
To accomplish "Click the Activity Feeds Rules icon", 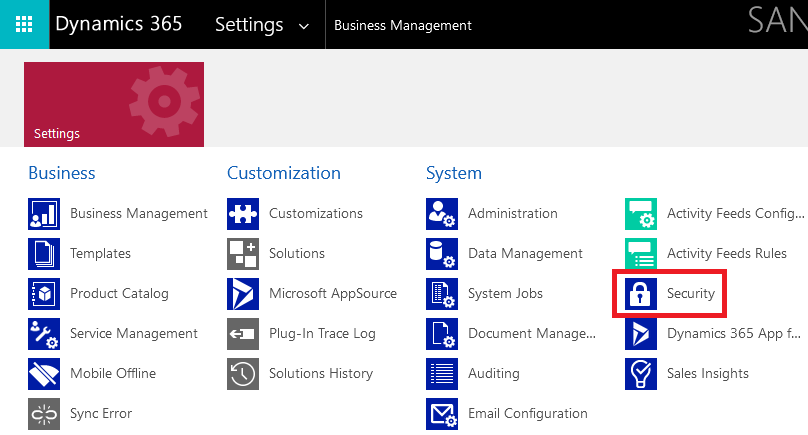I will click(x=641, y=254).
